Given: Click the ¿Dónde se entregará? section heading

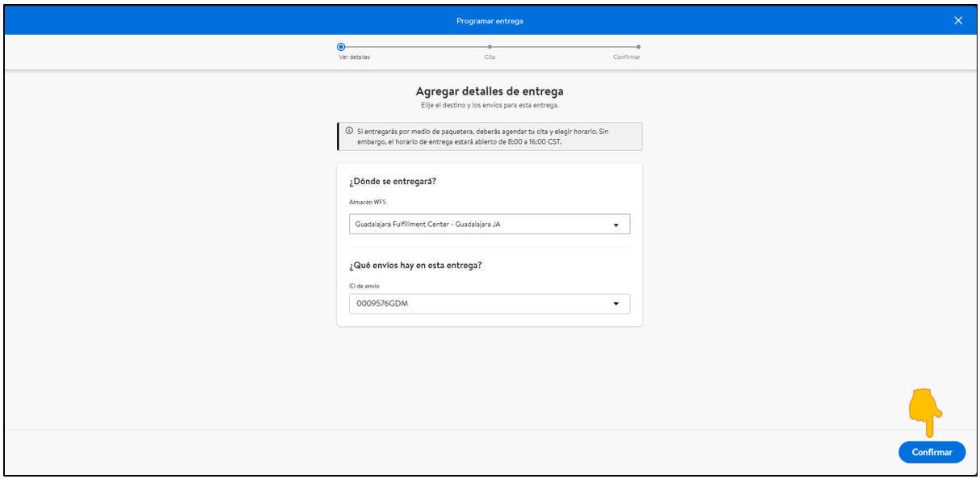Looking at the screenshot, I should tap(393, 181).
